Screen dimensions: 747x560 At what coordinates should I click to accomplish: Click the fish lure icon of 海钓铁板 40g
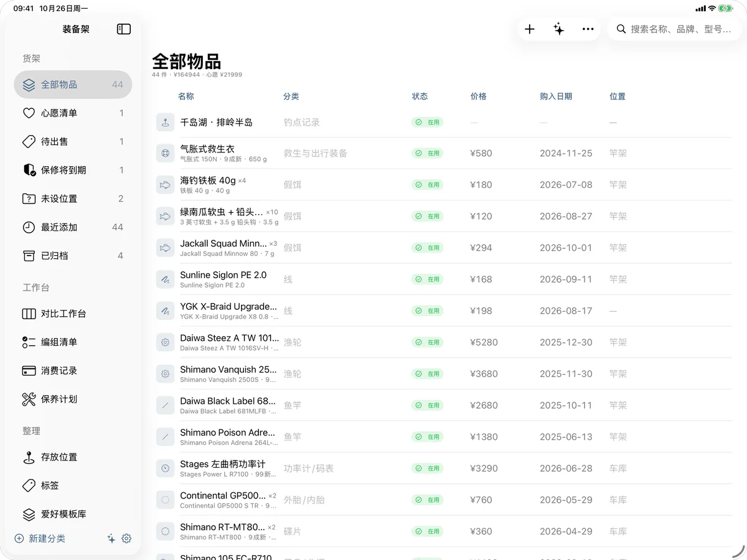tap(165, 185)
